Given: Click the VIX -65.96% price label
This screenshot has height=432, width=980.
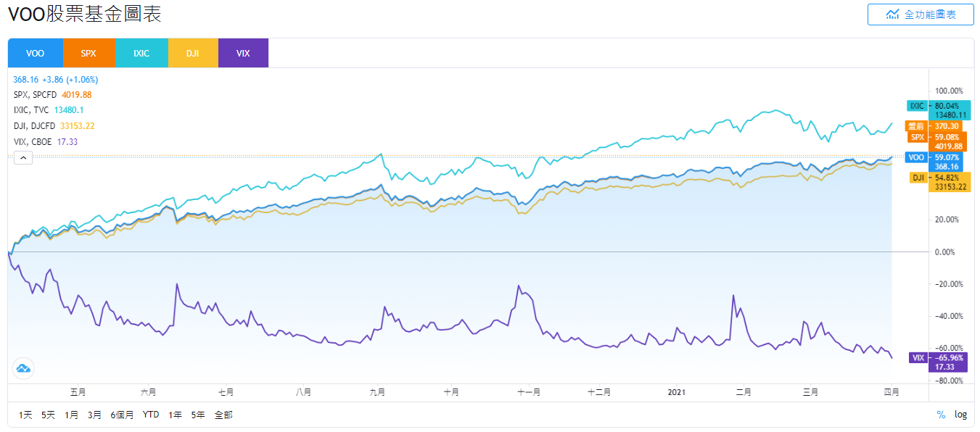Looking at the screenshot, I should coord(939,362).
